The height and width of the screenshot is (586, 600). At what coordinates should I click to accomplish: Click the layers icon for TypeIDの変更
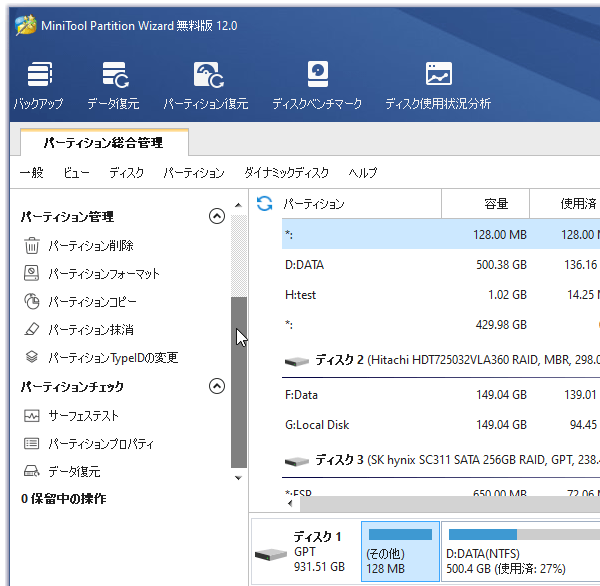(x=32, y=357)
